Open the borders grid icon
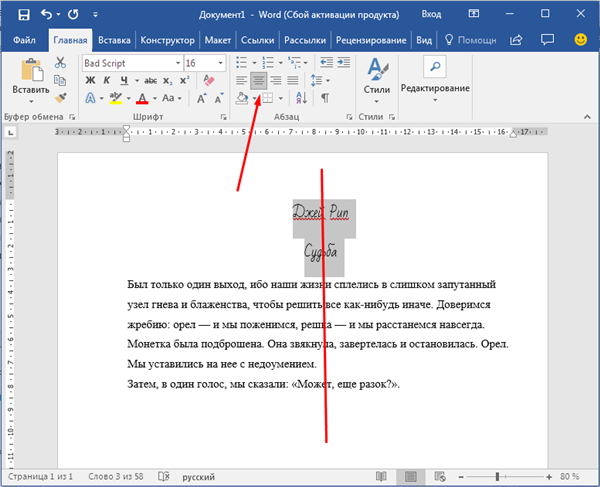600x487 pixels. (x=268, y=98)
